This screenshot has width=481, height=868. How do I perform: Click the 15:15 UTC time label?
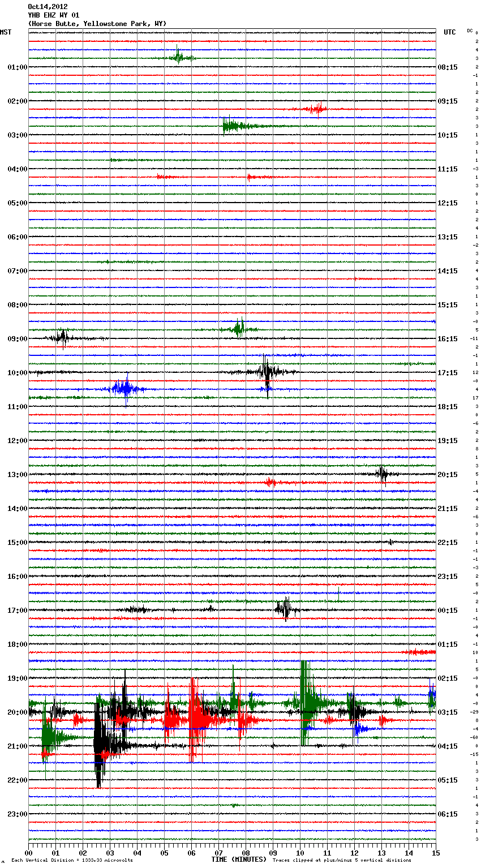point(448,305)
